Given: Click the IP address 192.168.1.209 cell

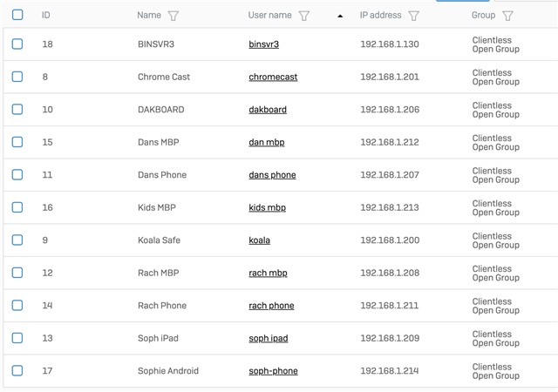Looking at the screenshot, I should click(389, 338).
